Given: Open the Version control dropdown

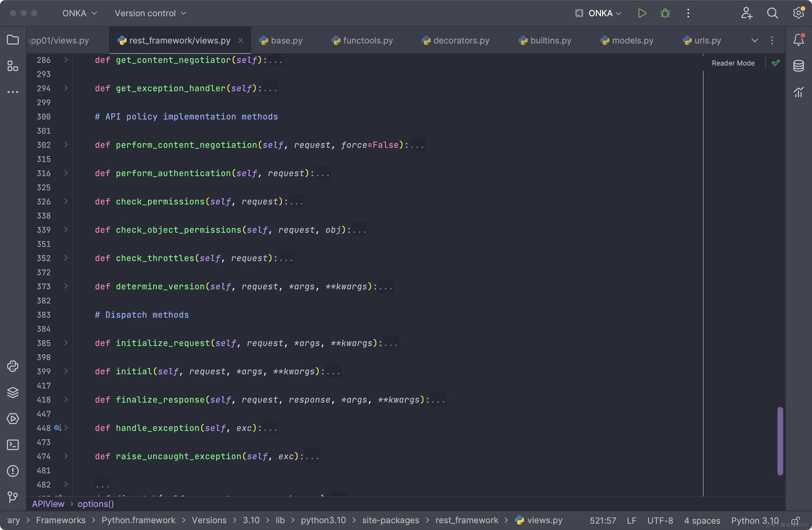Looking at the screenshot, I should [150, 13].
